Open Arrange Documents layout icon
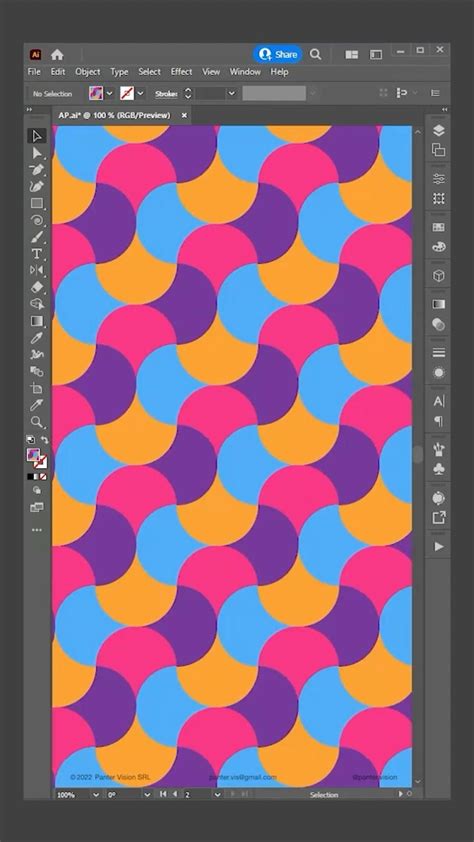 click(x=352, y=54)
